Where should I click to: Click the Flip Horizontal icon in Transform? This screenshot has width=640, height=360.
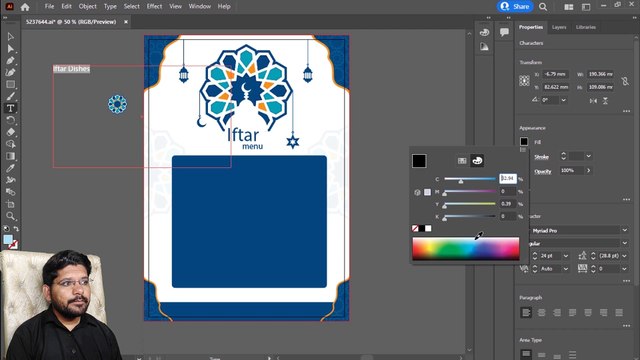593,100
